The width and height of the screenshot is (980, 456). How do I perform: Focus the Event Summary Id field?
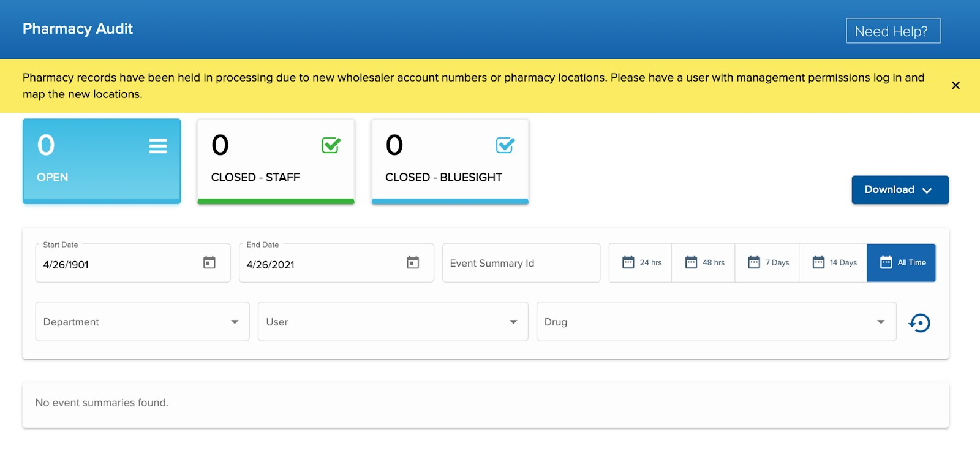click(x=521, y=263)
